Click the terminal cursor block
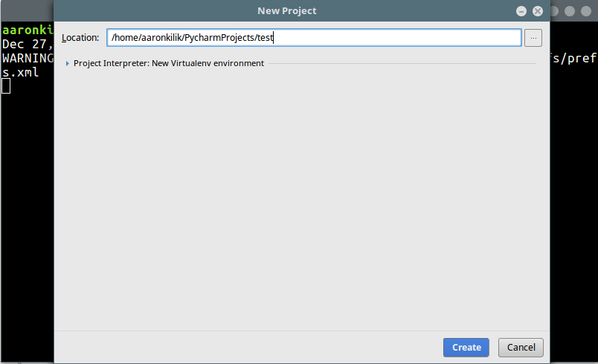 [6, 85]
